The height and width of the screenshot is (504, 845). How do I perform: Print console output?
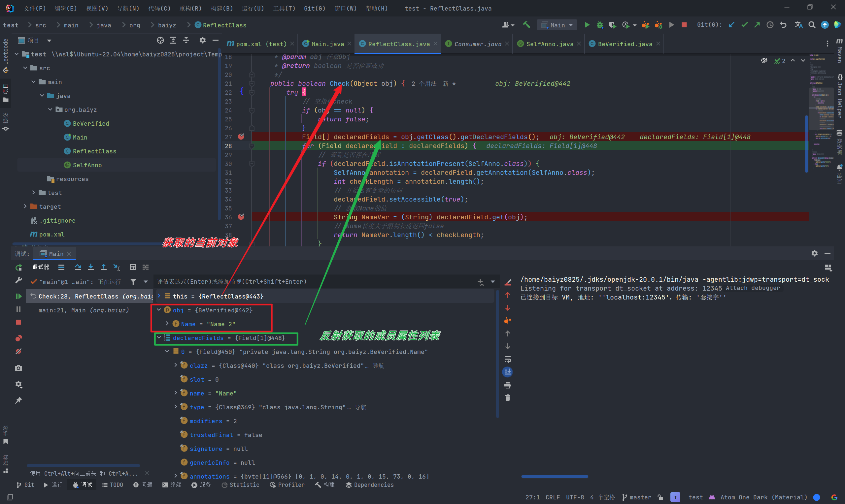[x=508, y=385]
